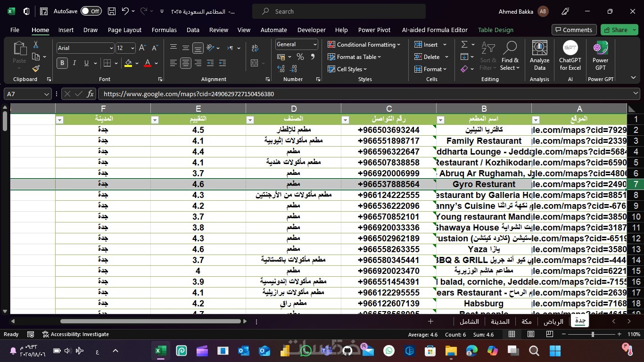Click the Copy icon in Clipboard group
The image size is (644, 362).
36,57
